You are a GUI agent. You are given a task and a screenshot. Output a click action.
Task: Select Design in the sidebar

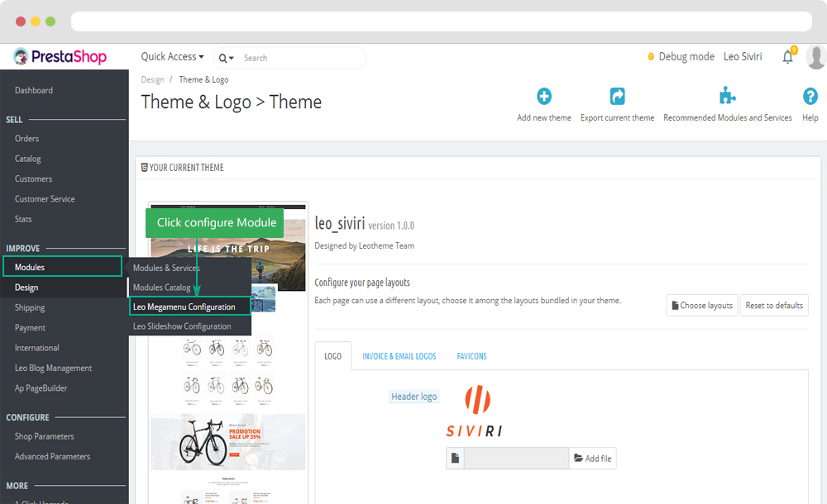(26, 288)
